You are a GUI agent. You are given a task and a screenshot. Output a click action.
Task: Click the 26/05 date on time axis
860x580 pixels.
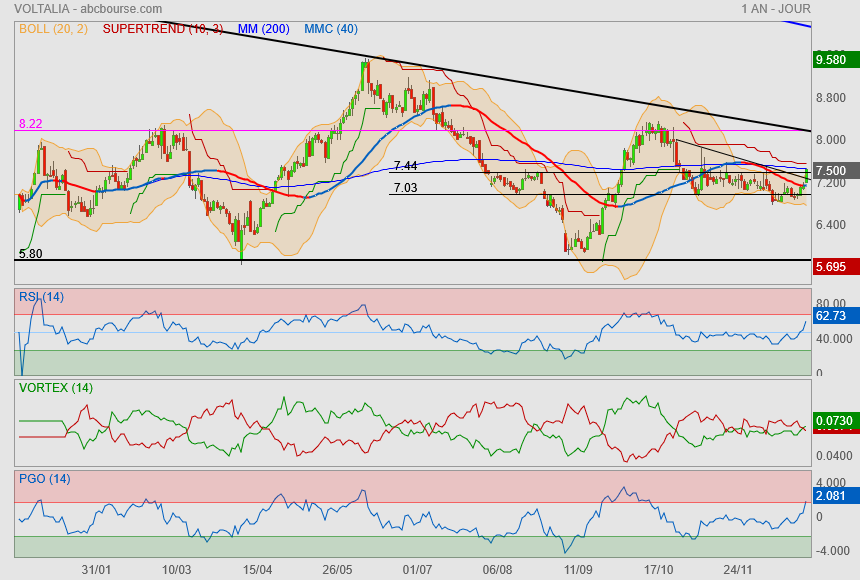337,569
